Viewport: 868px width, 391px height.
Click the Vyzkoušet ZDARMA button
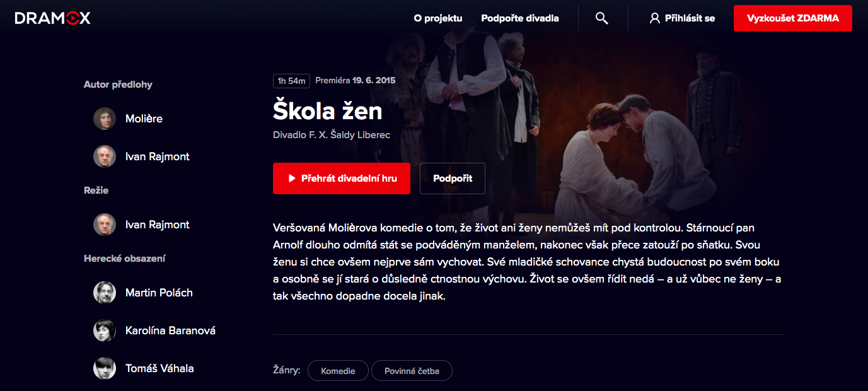point(793,18)
